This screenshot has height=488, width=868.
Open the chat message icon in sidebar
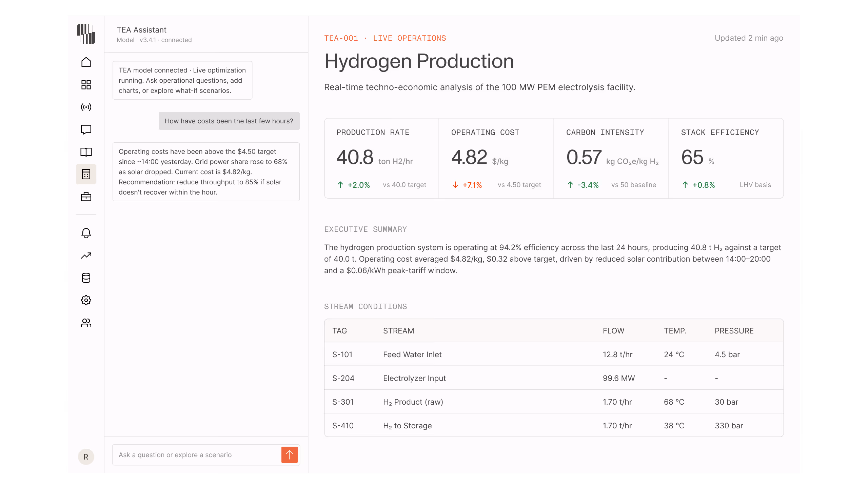(x=86, y=129)
